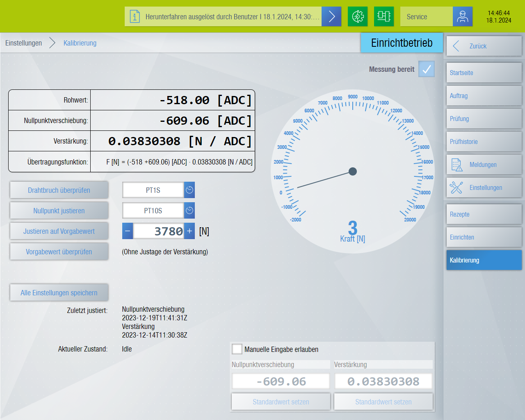
Task: Click the Herunterfahren notification message text
Action: 232,17
